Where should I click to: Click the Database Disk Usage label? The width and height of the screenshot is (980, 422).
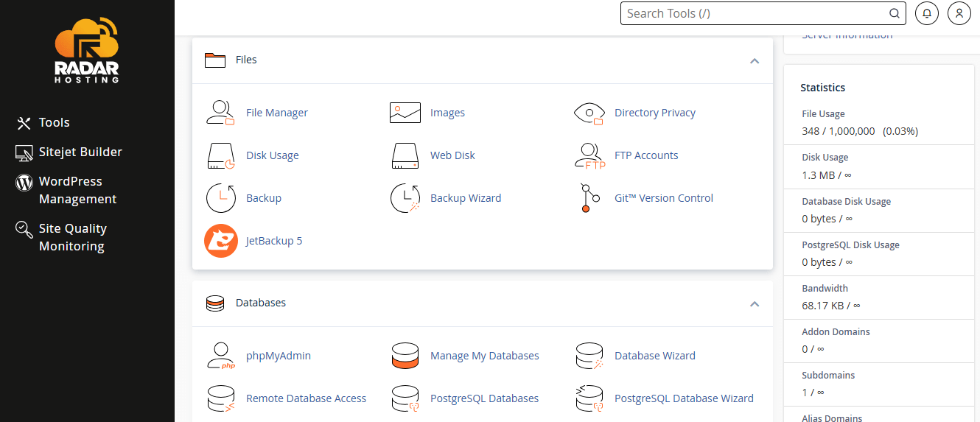[x=846, y=201]
